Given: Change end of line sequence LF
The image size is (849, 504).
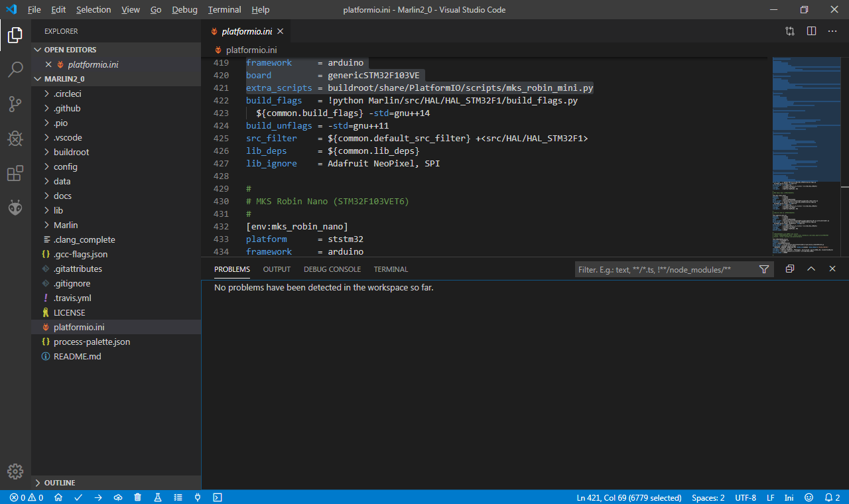Looking at the screenshot, I should 771,497.
